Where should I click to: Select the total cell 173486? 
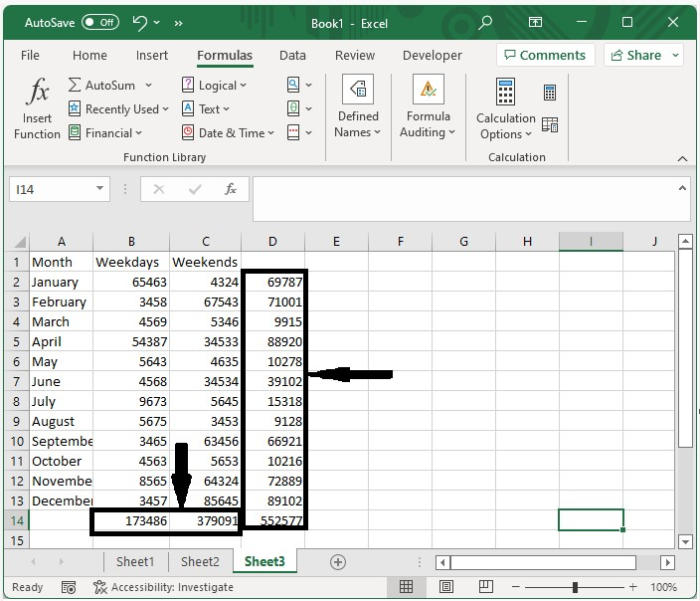[131, 521]
